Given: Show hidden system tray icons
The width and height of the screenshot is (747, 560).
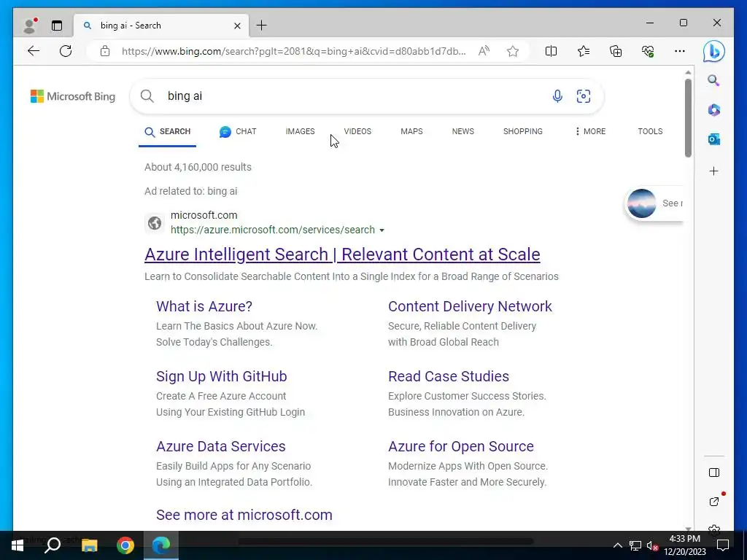Looking at the screenshot, I should 617,545.
